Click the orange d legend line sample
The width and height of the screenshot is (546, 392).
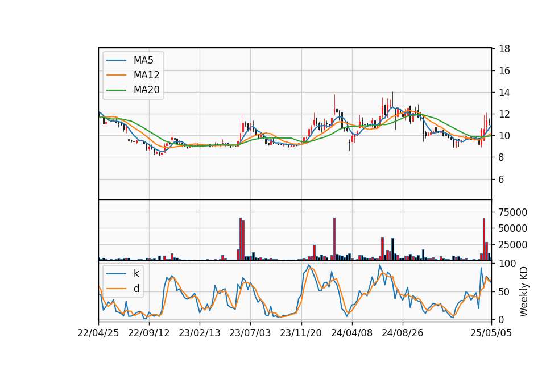116,289
